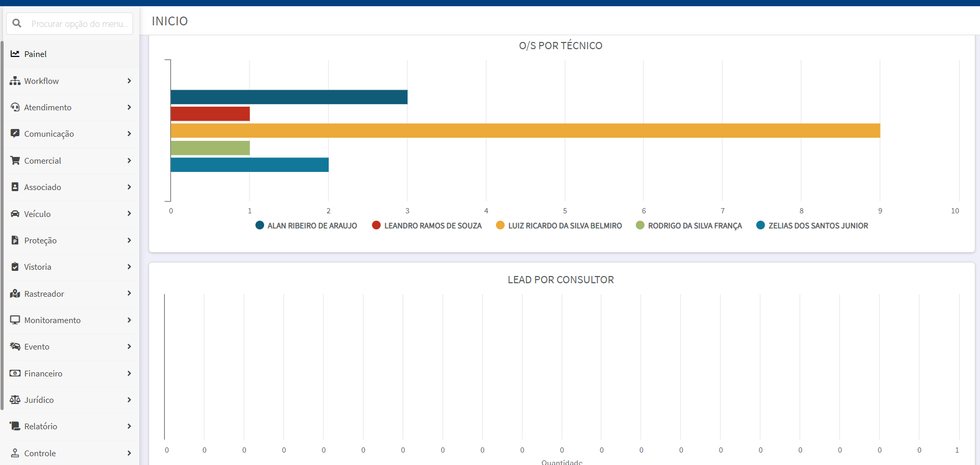This screenshot has width=980, height=465.
Task: Click the Atendimento headset icon
Action: tap(15, 107)
